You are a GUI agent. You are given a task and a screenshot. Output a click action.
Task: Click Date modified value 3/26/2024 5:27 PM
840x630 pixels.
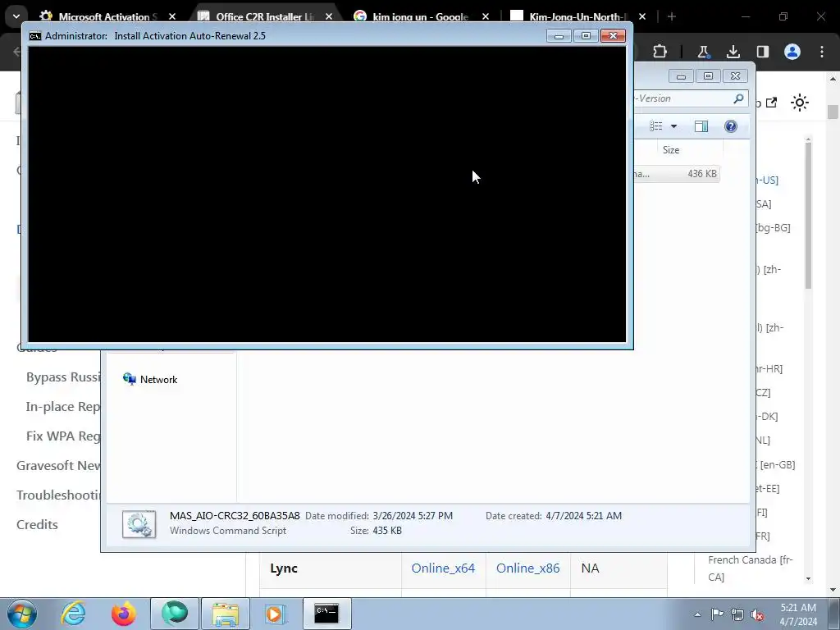pos(413,516)
